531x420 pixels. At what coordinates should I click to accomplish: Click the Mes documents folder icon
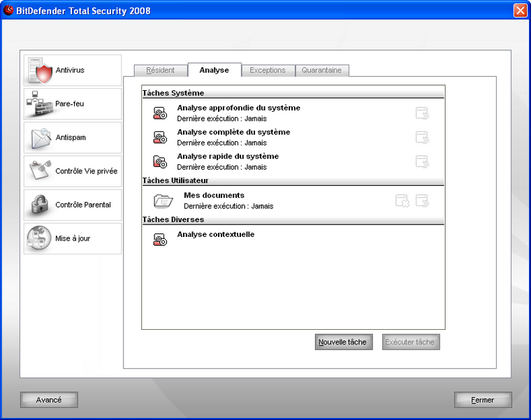pos(163,201)
